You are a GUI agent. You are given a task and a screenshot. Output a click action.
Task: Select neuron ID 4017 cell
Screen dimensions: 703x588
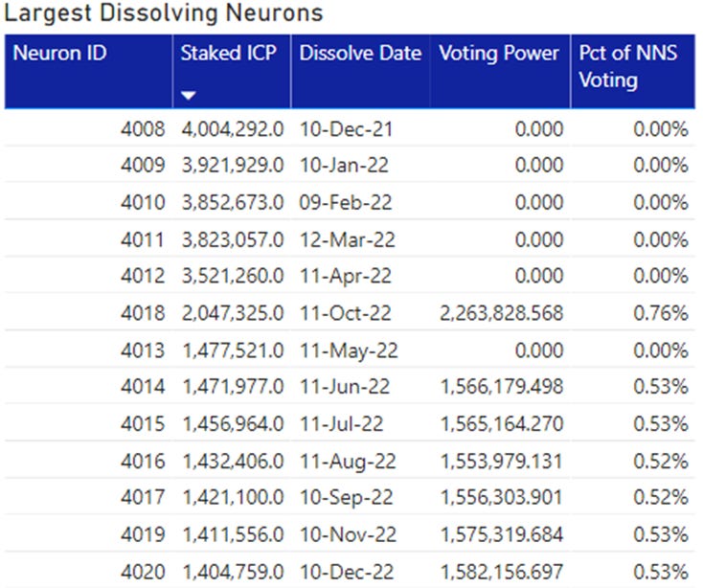coord(143,497)
